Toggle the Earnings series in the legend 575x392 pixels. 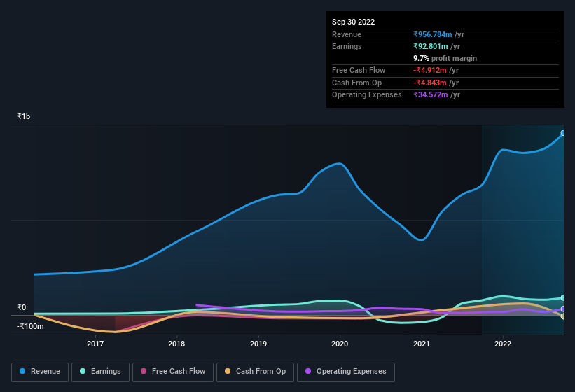click(x=100, y=372)
